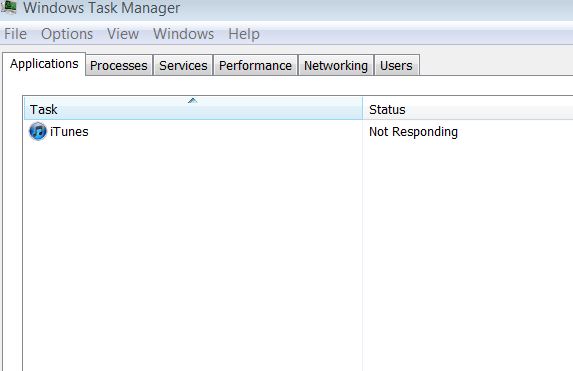
Task: Click the sort arrow above Task column
Action: 193,101
